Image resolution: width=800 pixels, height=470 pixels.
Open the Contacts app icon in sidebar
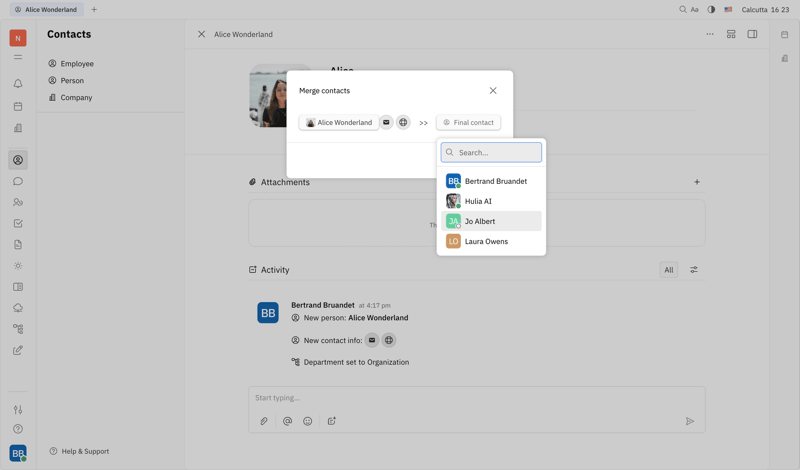(x=18, y=160)
